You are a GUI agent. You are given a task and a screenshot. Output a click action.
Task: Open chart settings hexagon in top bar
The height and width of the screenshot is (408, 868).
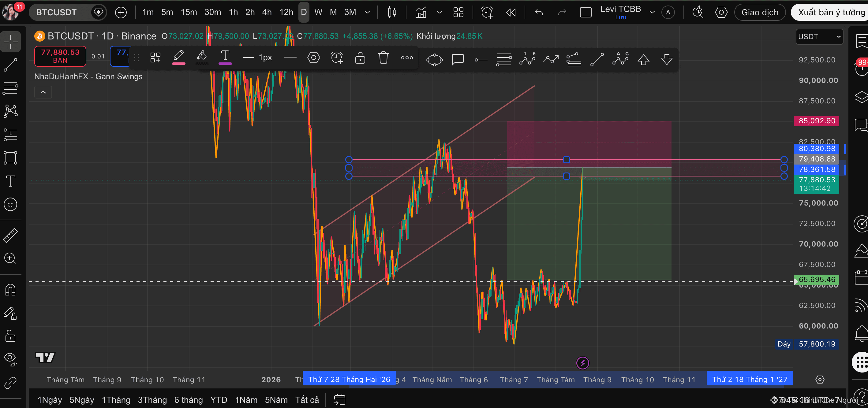click(721, 13)
